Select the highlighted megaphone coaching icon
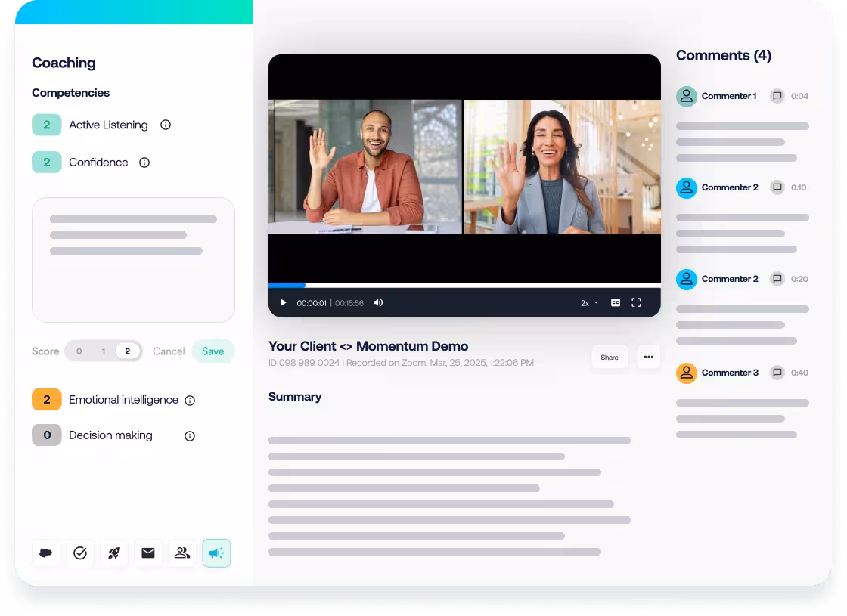Screen dimensions: 847x616 click(216, 553)
